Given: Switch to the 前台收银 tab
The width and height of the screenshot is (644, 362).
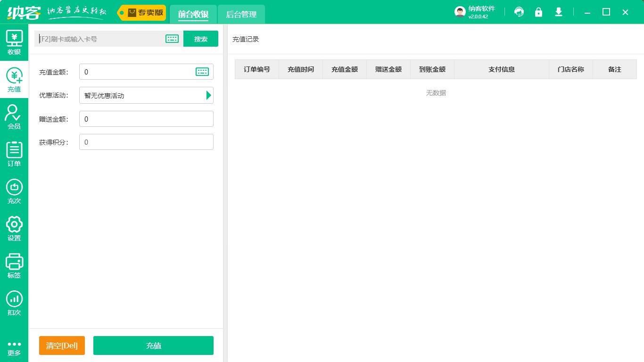Looking at the screenshot, I should (x=193, y=15).
